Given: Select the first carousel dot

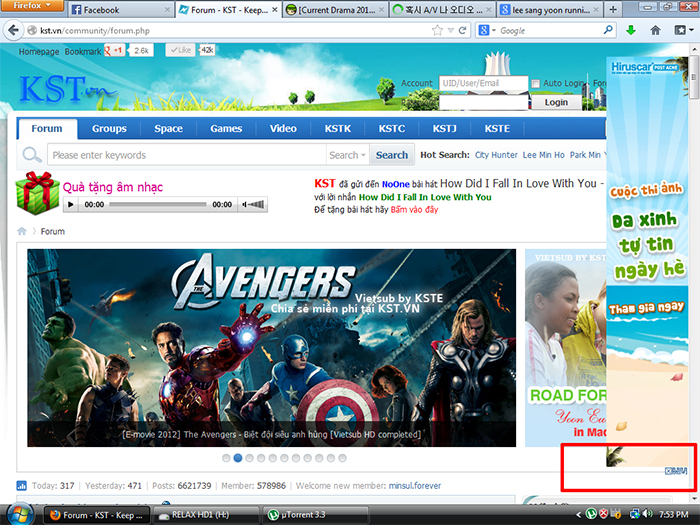Looking at the screenshot, I should pos(226,458).
